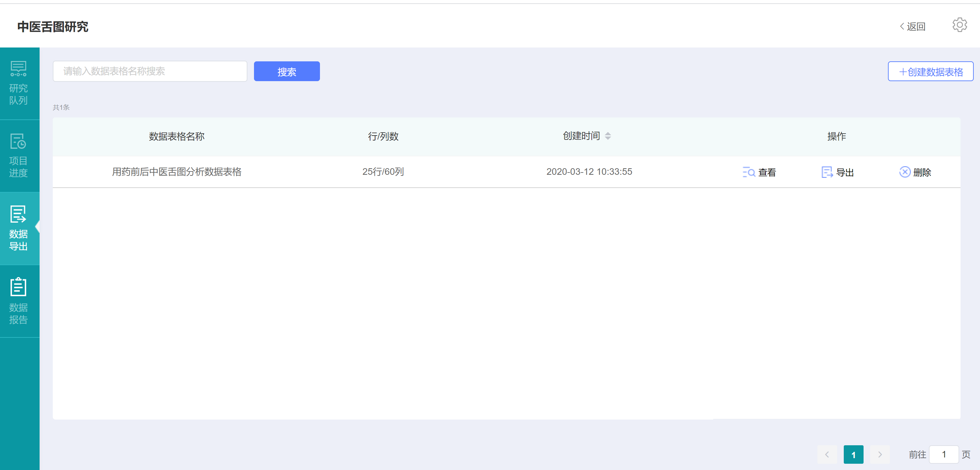This screenshot has width=980, height=470.
Task: Open the settings gear icon
Action: pos(959,25)
